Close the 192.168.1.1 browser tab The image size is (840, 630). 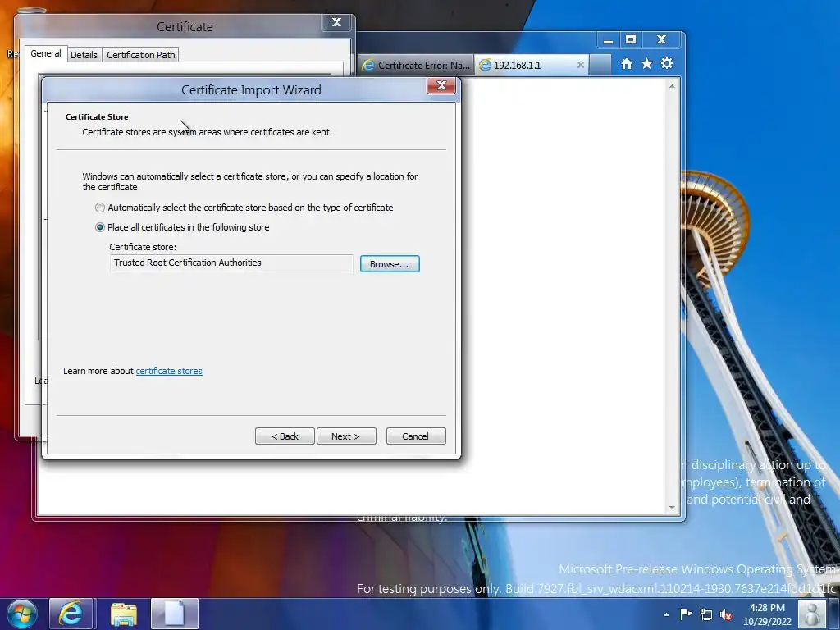pos(580,65)
